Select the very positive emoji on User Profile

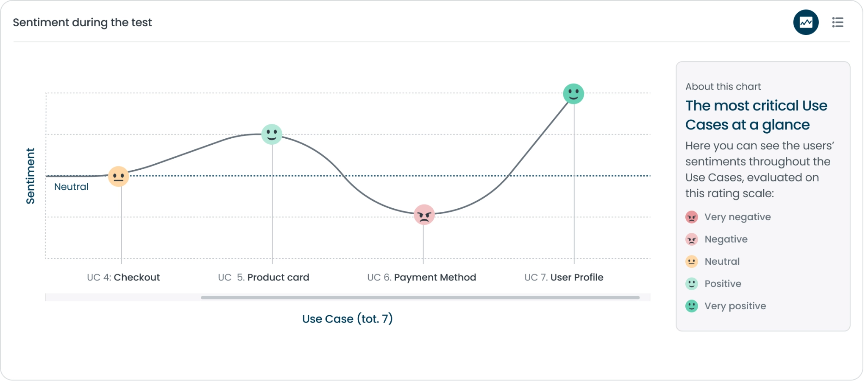point(573,93)
